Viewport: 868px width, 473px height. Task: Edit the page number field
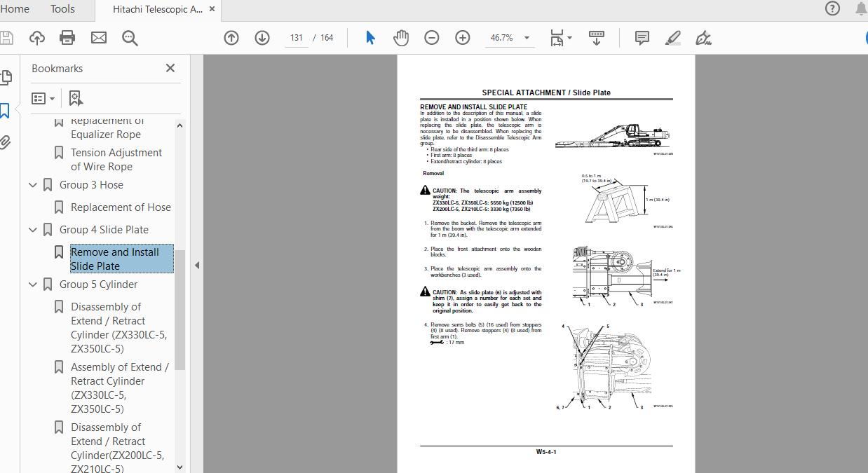pos(295,38)
